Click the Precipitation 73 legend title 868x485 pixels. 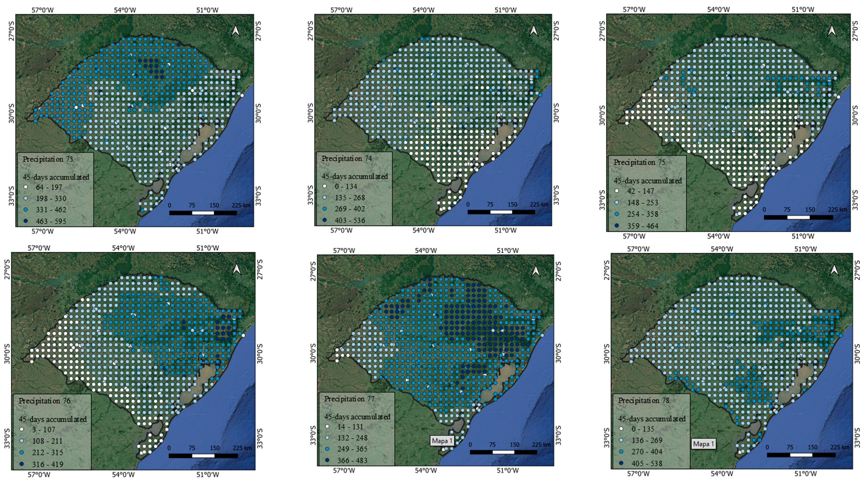[x=48, y=159]
